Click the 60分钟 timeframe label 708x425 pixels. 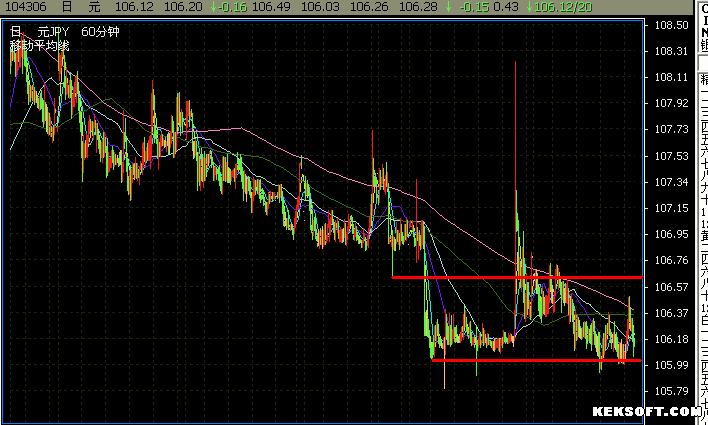(100, 32)
